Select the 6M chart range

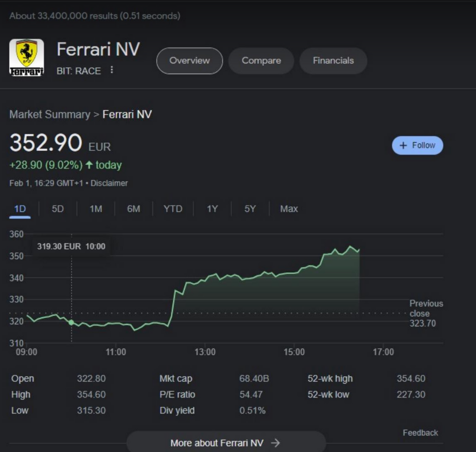[133, 209]
